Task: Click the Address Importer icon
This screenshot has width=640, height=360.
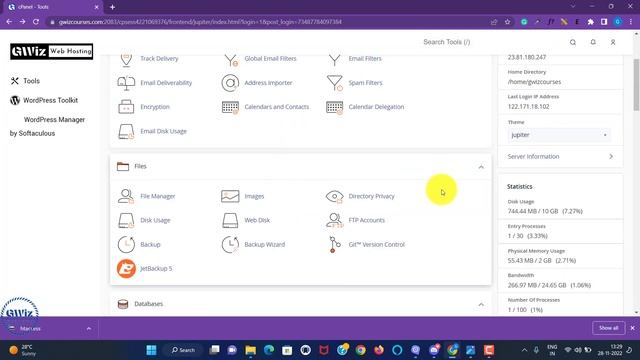Action: pyautogui.click(x=230, y=83)
